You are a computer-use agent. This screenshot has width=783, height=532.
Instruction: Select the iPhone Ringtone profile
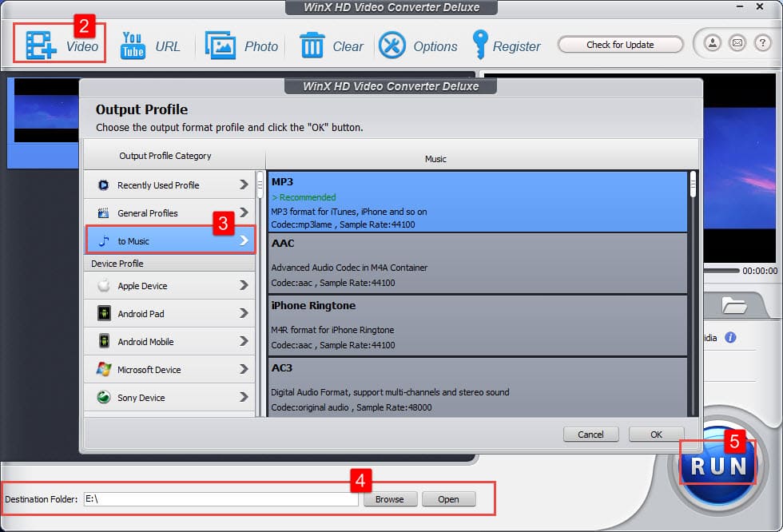point(478,326)
